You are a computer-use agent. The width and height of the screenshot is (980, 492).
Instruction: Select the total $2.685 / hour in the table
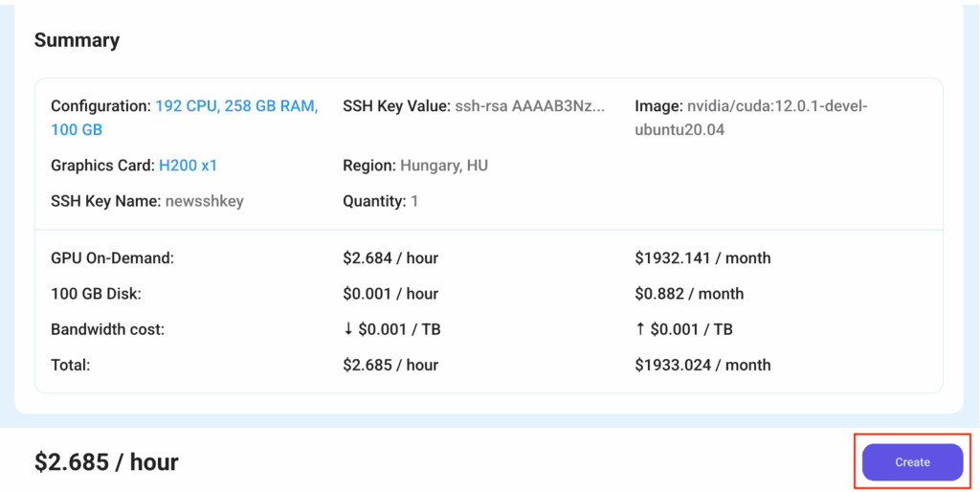point(390,365)
